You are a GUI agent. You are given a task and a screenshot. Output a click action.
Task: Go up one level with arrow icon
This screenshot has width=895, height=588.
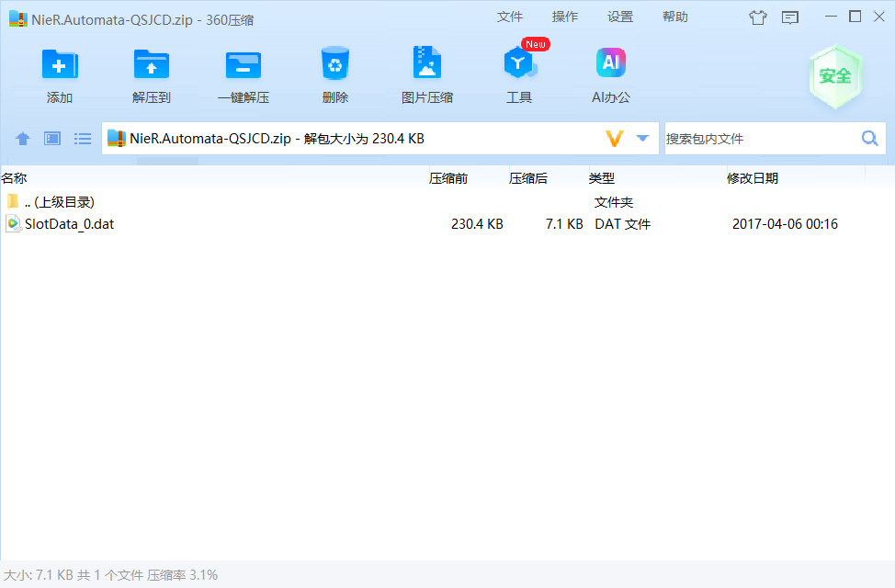coord(23,138)
